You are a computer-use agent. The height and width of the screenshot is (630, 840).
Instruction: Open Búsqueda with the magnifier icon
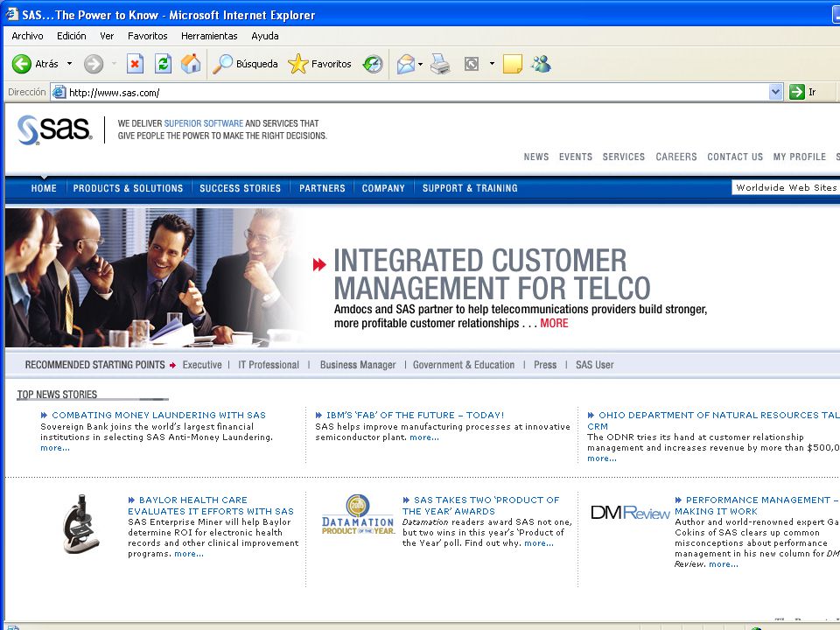click(x=222, y=64)
